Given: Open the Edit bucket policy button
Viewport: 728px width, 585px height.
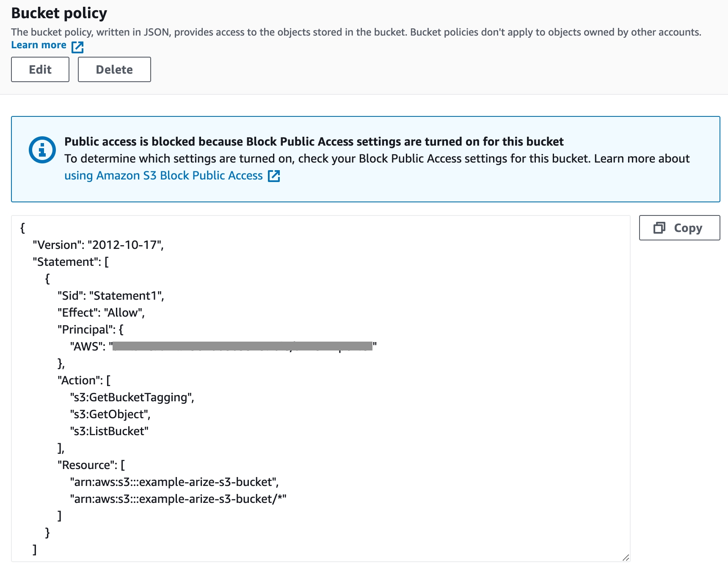Looking at the screenshot, I should point(40,69).
